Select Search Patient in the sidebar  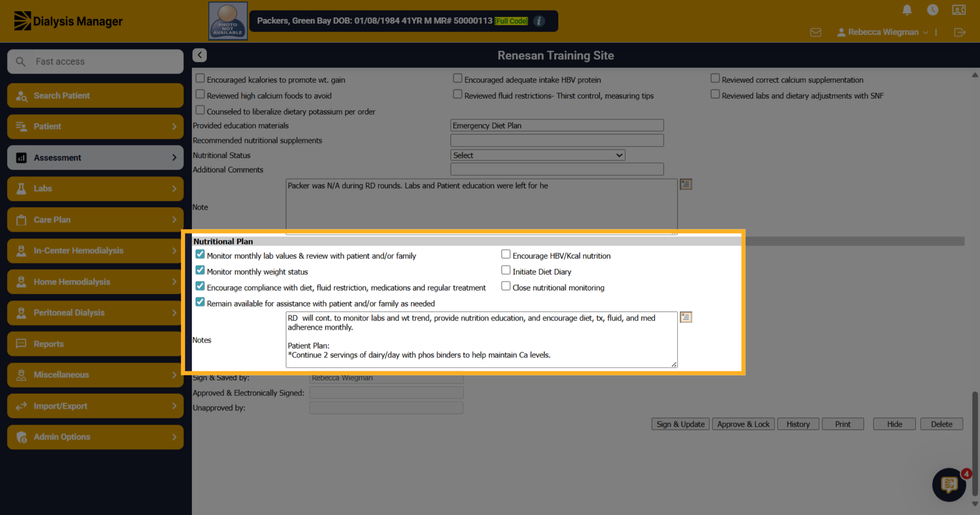[x=95, y=95]
